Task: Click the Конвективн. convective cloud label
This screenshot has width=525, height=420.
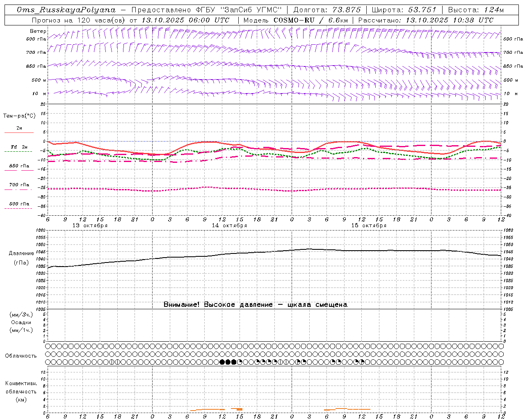Action: point(21,383)
